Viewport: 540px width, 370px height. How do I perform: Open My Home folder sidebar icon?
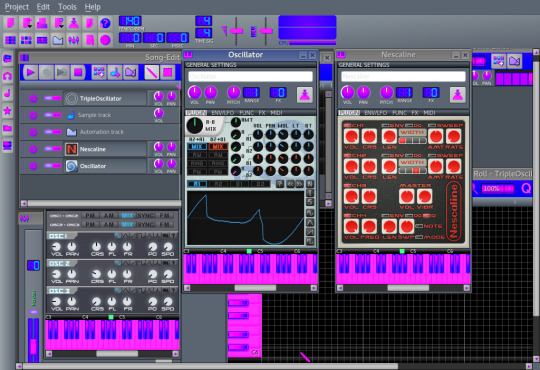coord(7,129)
